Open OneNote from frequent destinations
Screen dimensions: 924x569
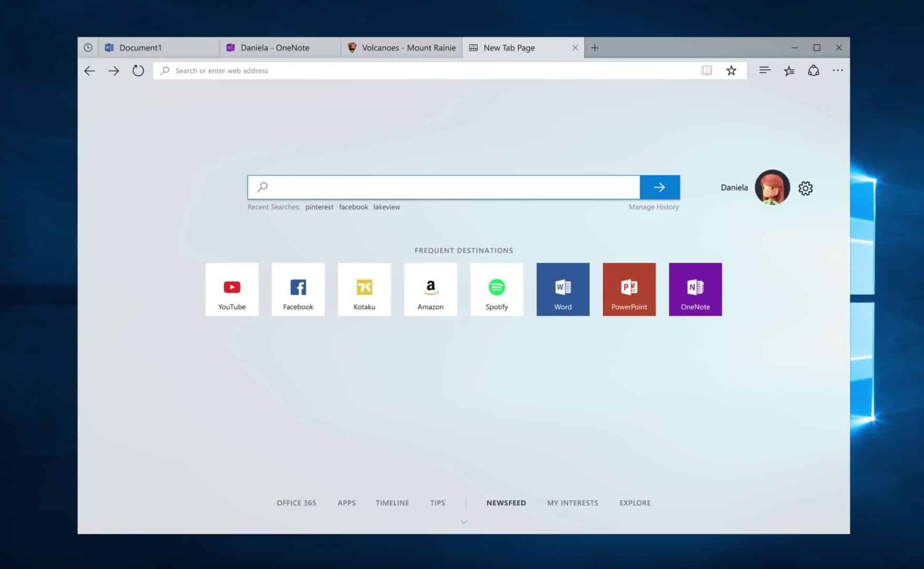click(695, 289)
